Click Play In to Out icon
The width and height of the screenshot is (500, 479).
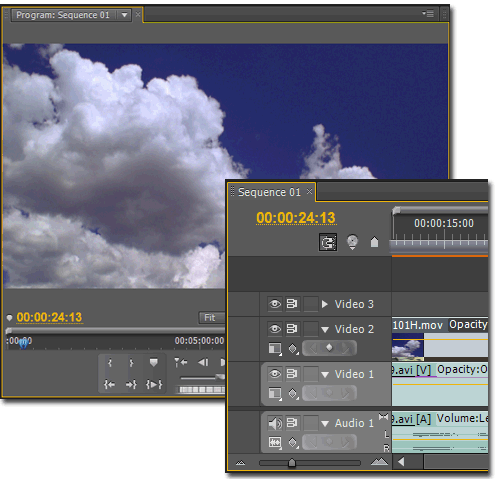tap(154, 385)
